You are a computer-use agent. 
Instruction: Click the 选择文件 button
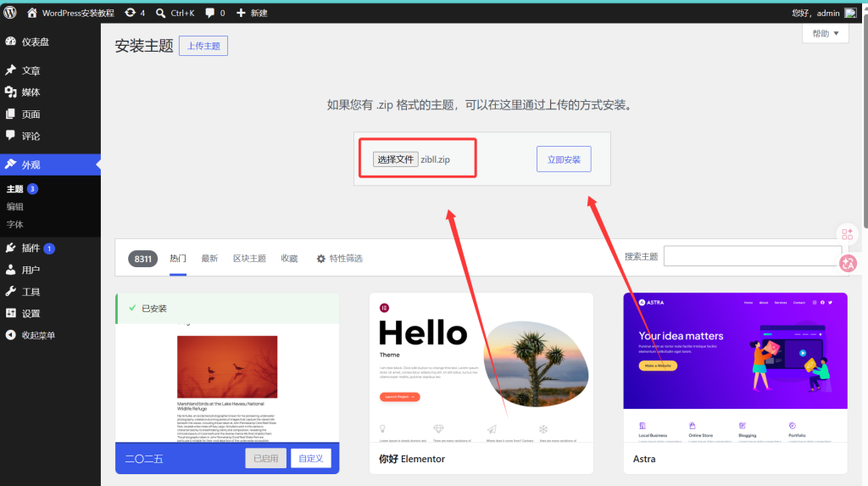point(395,159)
